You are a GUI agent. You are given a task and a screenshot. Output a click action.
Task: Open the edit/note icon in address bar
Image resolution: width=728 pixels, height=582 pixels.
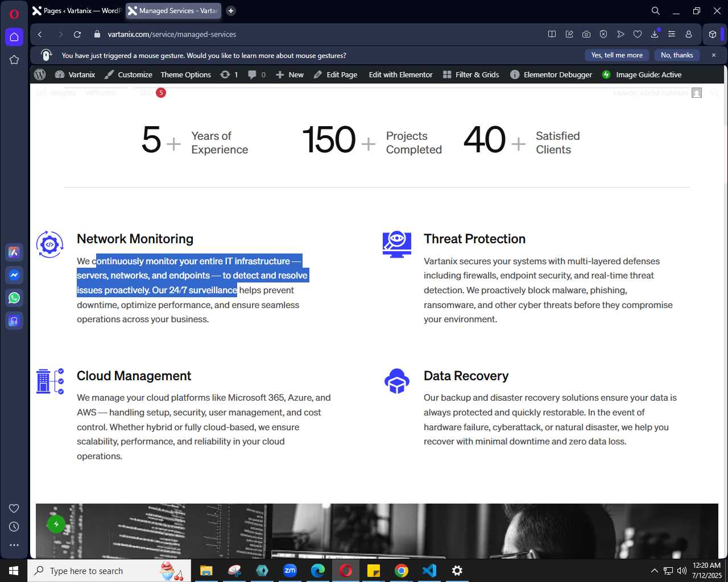pyautogui.click(x=569, y=34)
